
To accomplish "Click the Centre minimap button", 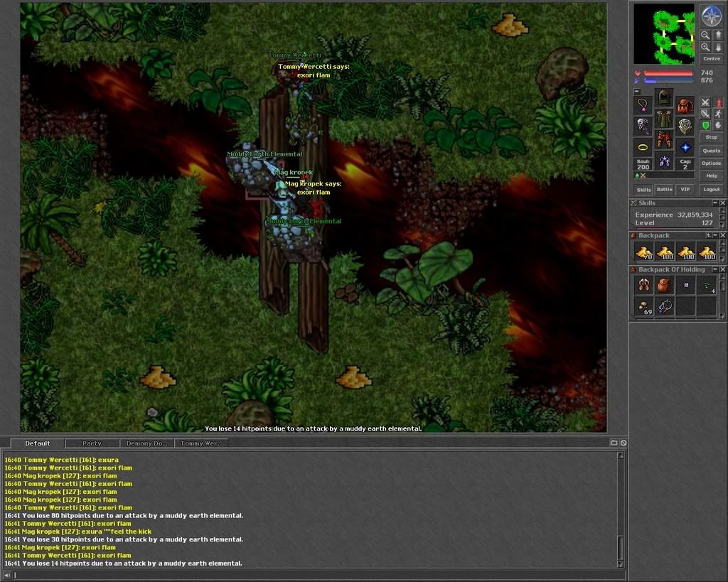I will 711,59.
